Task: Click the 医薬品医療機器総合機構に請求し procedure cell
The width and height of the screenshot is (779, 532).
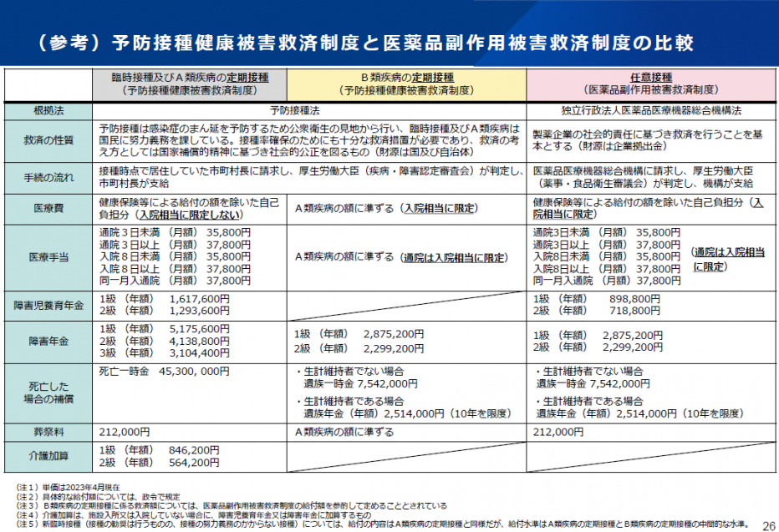Action: (651, 178)
